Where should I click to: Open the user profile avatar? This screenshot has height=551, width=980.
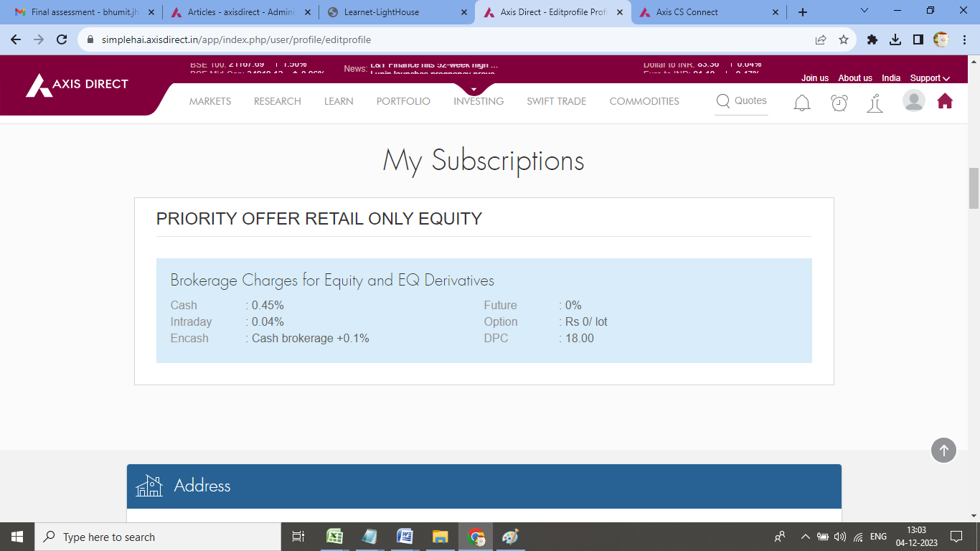(913, 100)
